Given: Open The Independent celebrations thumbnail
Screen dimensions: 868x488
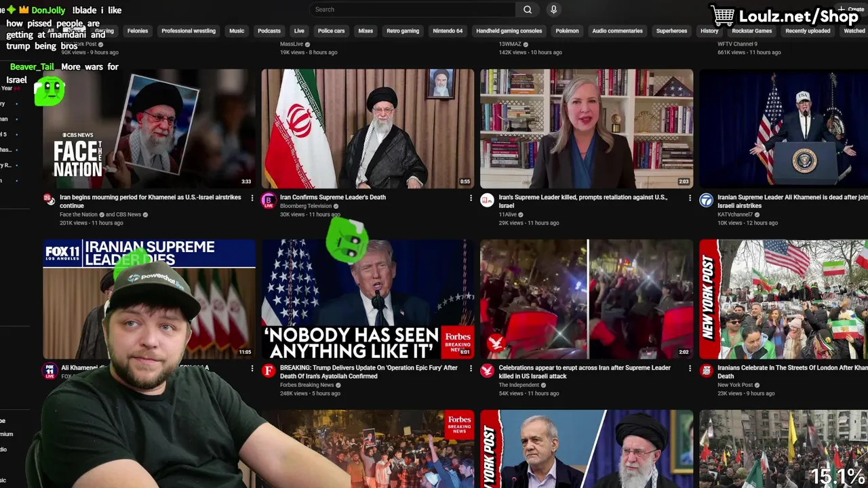Looking at the screenshot, I should [x=587, y=299].
